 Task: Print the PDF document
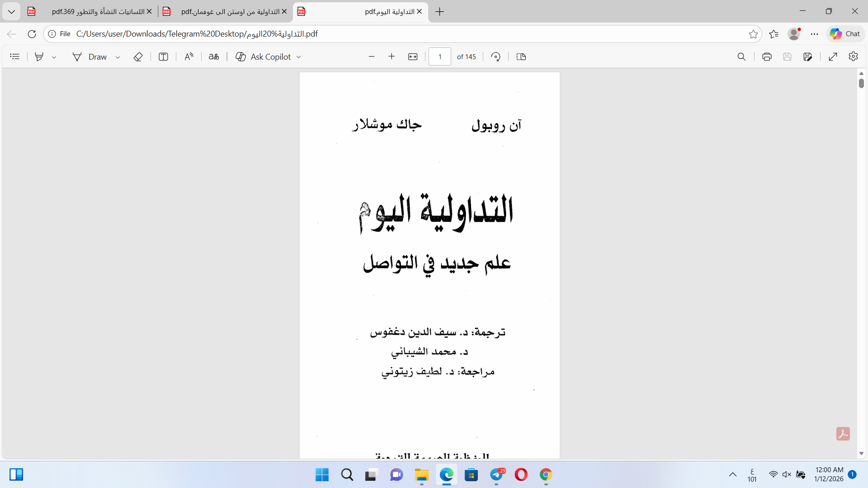767,56
